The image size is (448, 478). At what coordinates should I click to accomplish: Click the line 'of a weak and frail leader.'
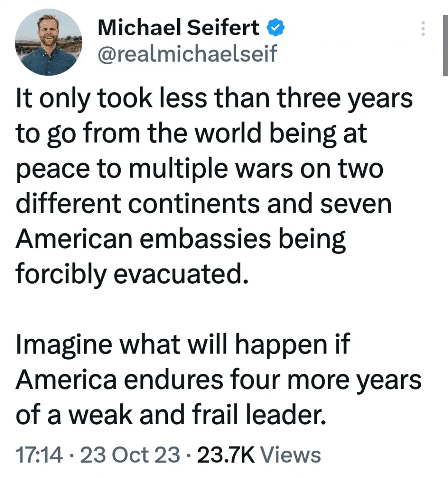tap(171, 416)
